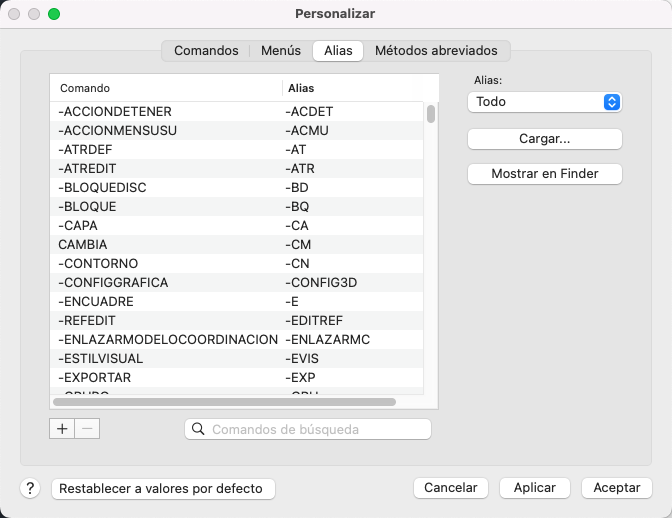Image resolution: width=672 pixels, height=518 pixels.
Task: Click the plus icon to add alias
Action: point(62,429)
